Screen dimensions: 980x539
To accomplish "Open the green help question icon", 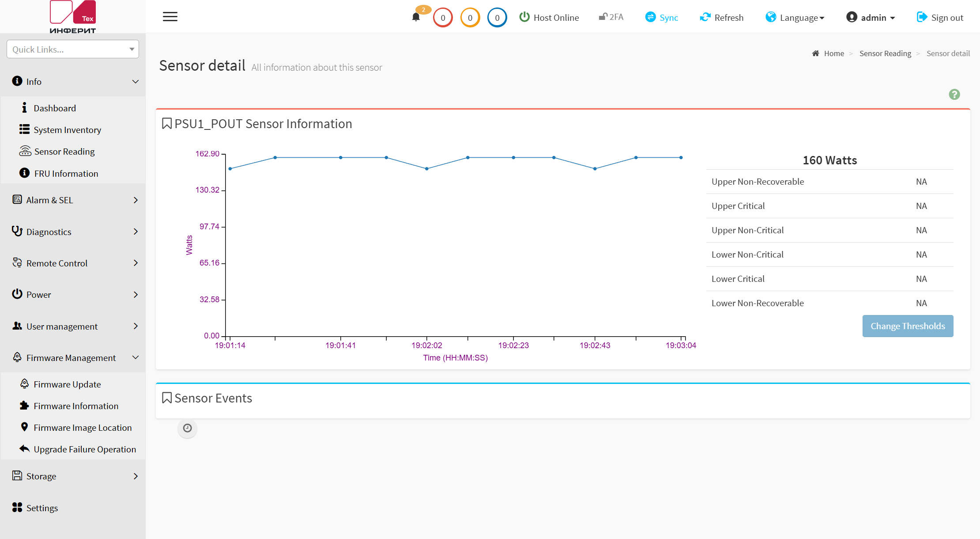I will click(x=954, y=95).
